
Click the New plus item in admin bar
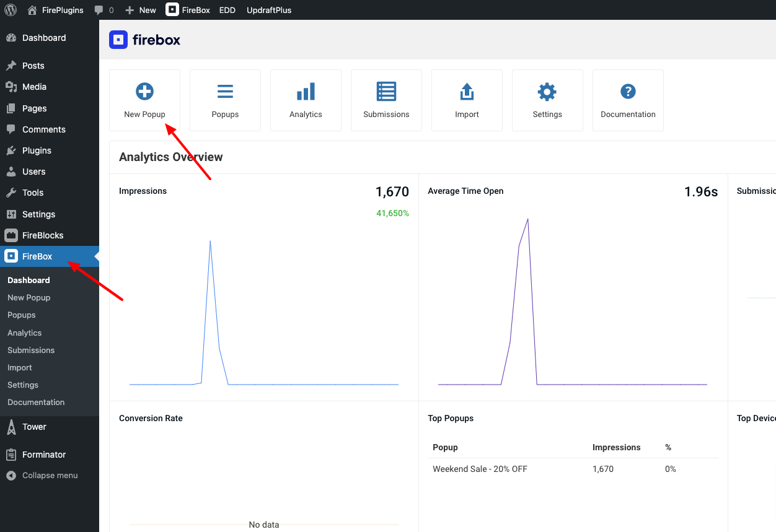tap(141, 10)
